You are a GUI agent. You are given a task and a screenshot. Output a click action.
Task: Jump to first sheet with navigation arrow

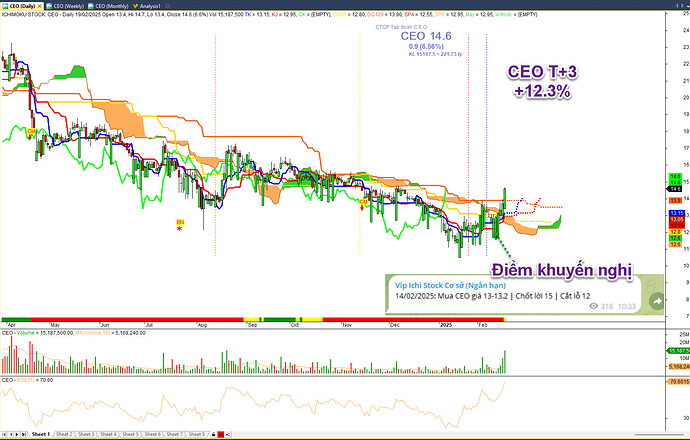[x=5, y=434]
